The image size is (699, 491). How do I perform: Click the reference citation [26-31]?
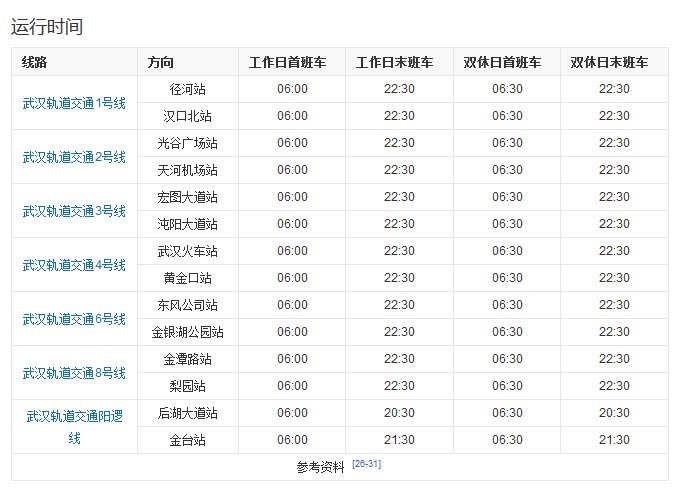(x=366, y=464)
